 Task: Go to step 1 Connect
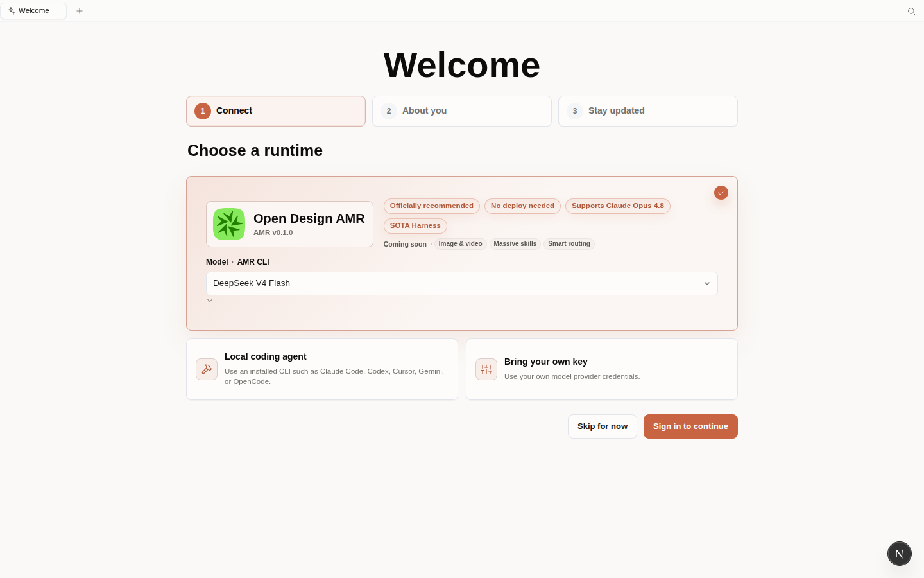[x=276, y=111]
